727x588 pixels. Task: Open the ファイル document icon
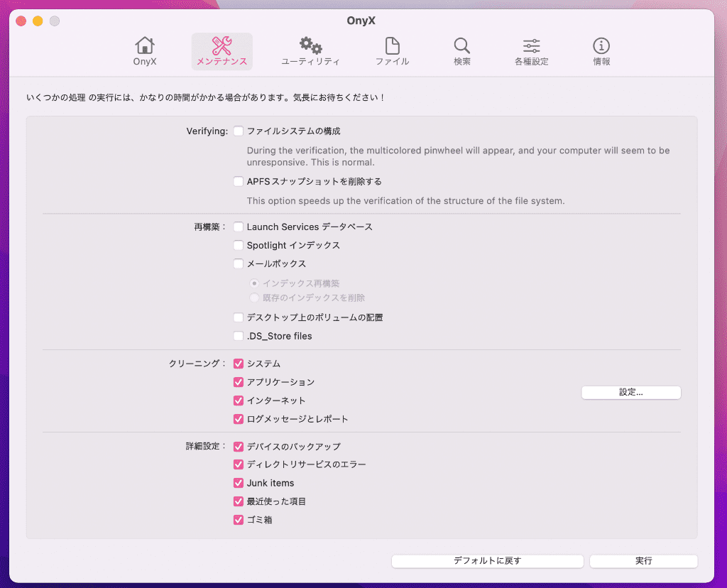coord(392,51)
